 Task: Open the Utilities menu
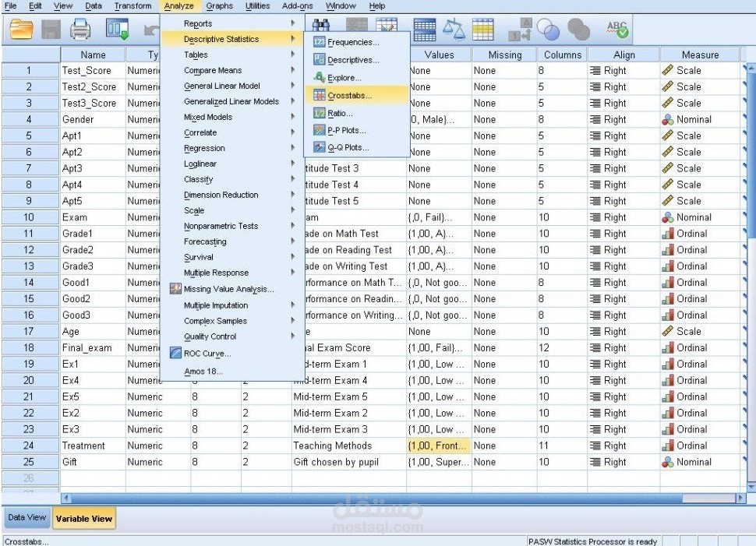(257, 5)
